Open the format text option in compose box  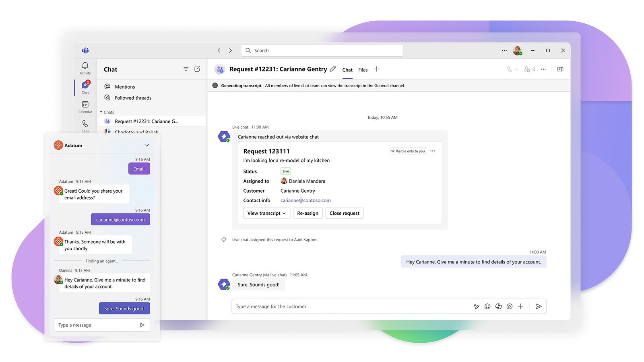pos(476,306)
